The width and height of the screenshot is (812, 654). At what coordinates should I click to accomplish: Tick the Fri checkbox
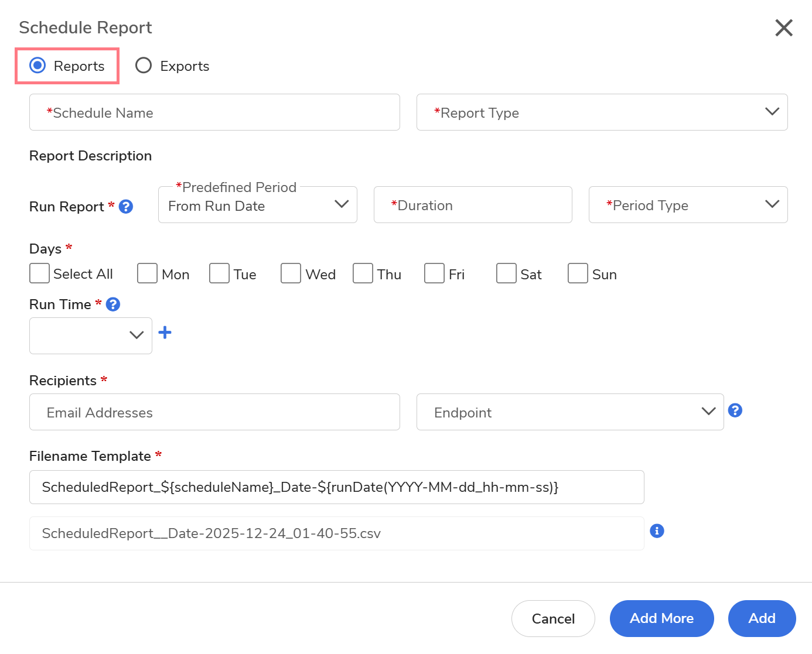434,273
